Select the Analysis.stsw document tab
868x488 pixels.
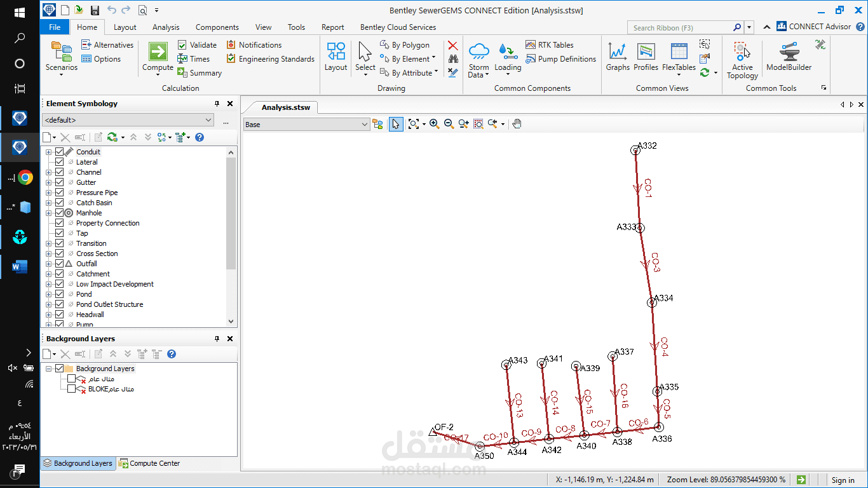pyautogui.click(x=286, y=107)
